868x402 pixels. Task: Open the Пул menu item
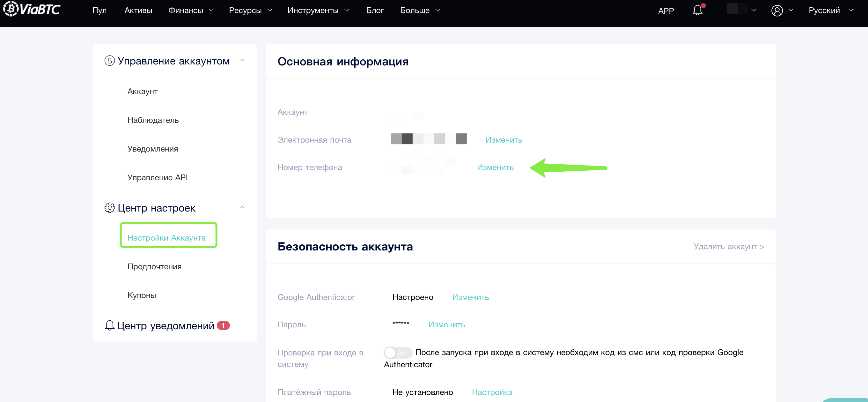click(x=99, y=11)
